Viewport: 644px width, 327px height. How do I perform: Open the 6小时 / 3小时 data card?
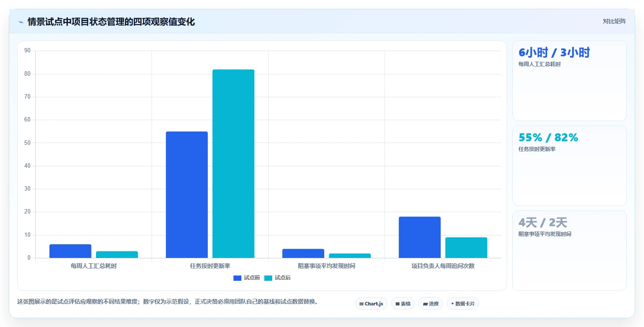coord(569,81)
